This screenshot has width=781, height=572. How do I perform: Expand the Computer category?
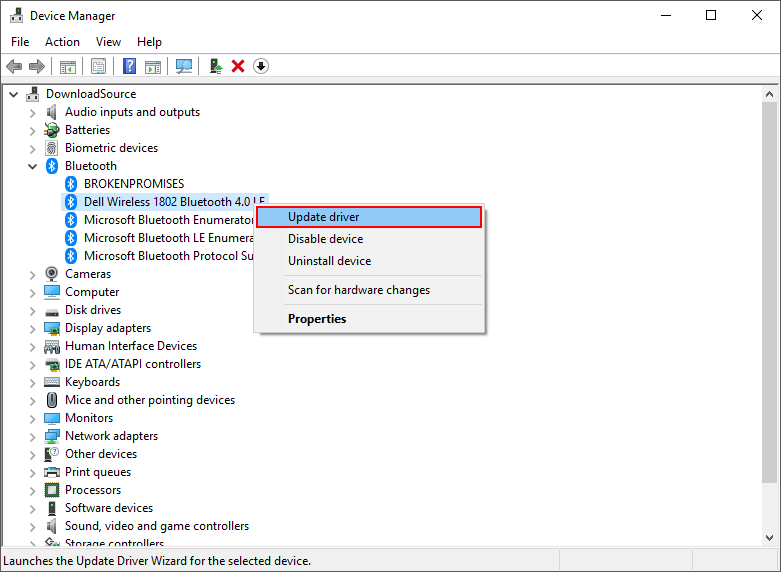pos(33,293)
